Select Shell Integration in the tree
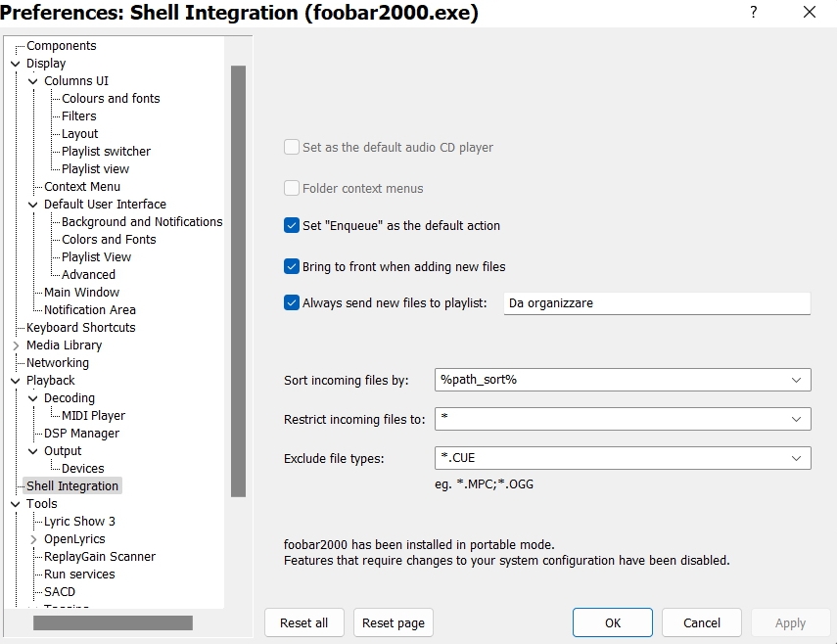 [72, 486]
